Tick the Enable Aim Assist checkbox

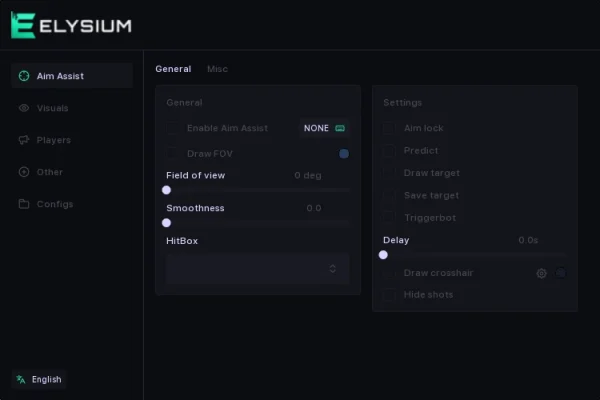click(x=172, y=128)
